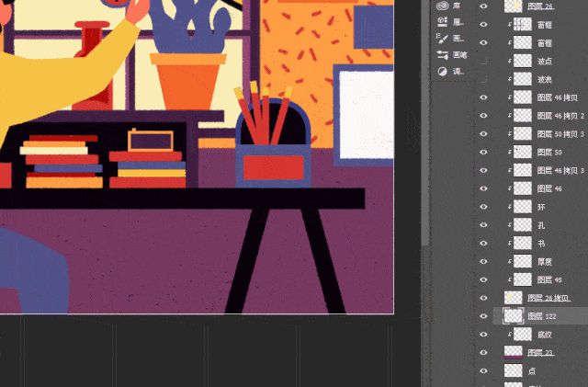
Task: Hide the 底纹 layer
Action: pos(484,335)
